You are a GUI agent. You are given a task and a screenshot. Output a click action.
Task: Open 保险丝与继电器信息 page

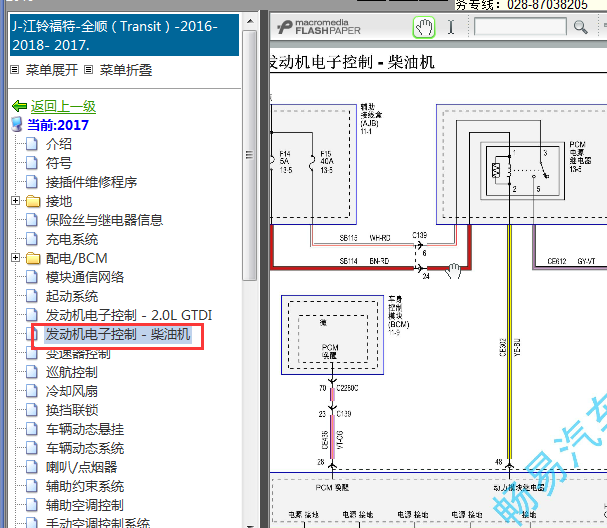104,220
